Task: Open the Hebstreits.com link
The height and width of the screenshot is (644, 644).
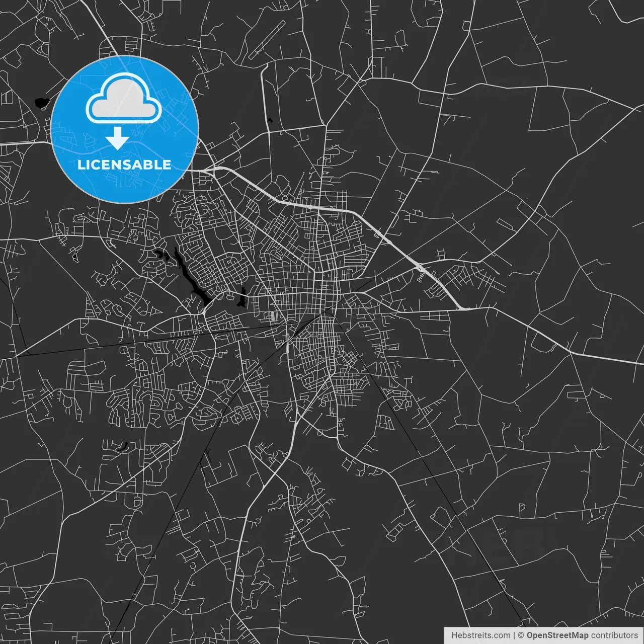Action: coord(480,635)
